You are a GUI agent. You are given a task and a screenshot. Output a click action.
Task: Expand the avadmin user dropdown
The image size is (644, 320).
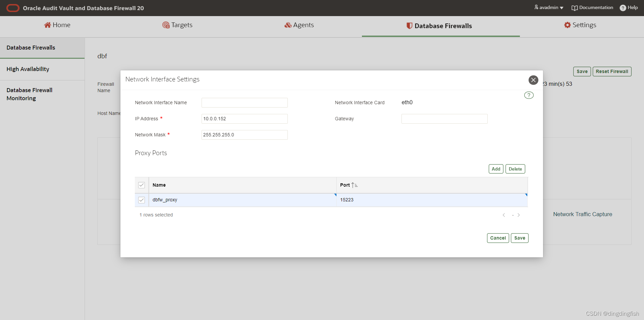(549, 7)
